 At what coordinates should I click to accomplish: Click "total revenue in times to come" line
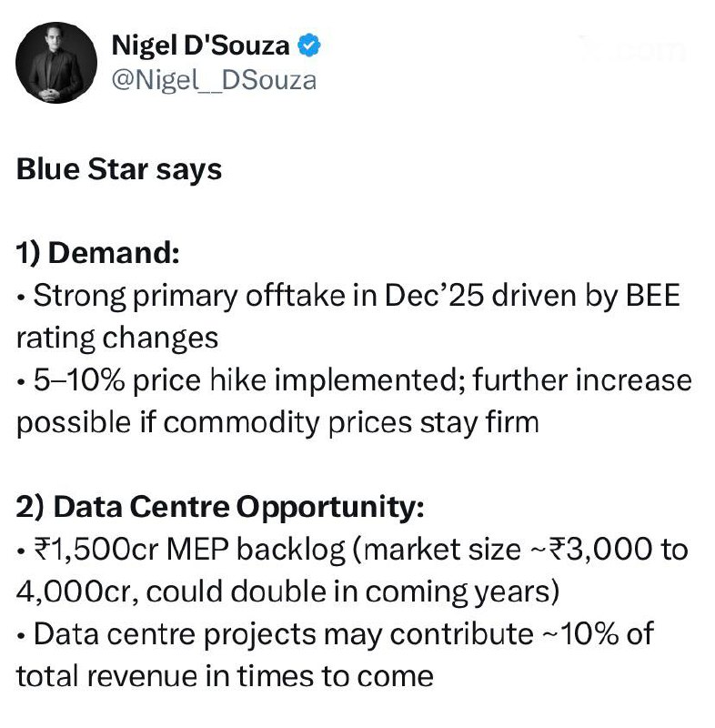tap(224, 674)
